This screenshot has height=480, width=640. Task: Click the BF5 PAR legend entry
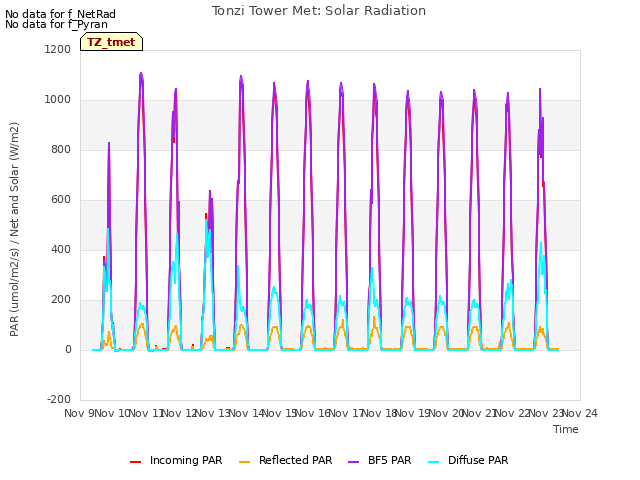coord(380,461)
